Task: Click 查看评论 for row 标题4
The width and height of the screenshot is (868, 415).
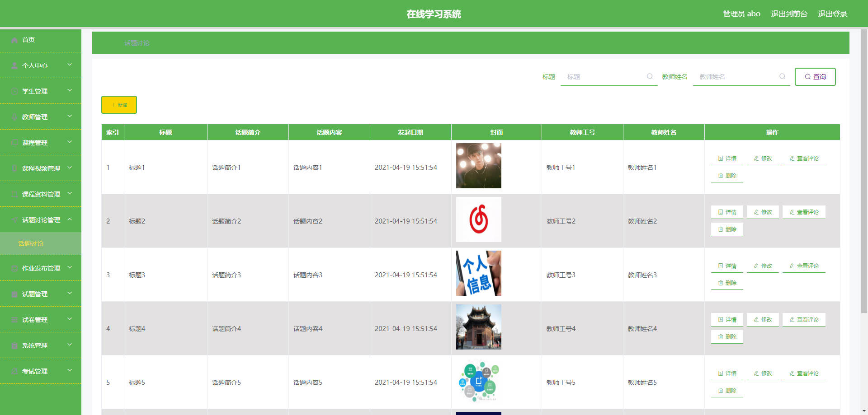Action: [x=804, y=320]
